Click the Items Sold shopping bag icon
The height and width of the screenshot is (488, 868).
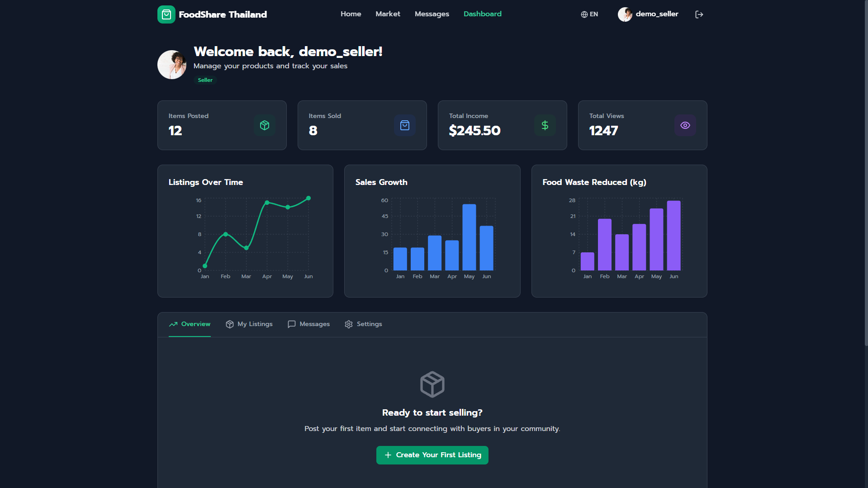click(x=405, y=125)
